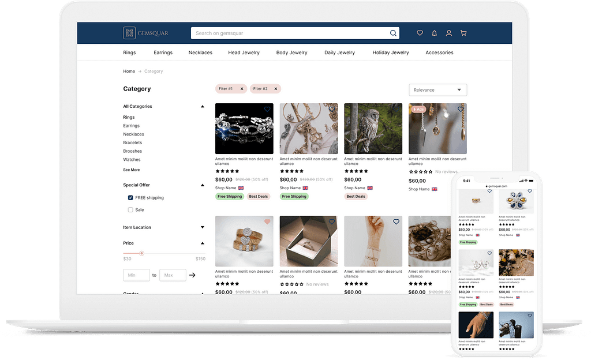Image resolution: width=591 pixels, height=364 pixels.
Task: Open the Relevance sort dropdown
Action: pos(437,90)
